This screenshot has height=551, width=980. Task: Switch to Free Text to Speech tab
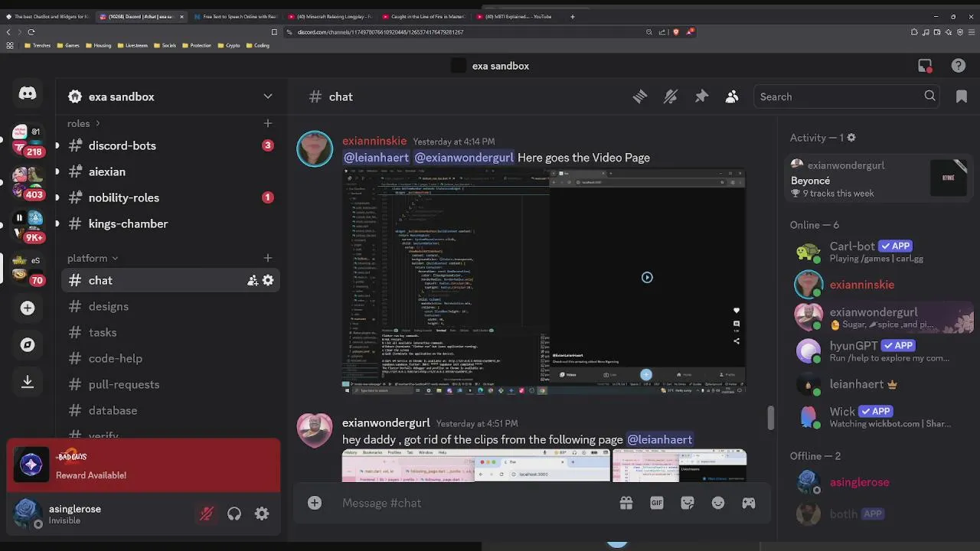click(x=236, y=16)
